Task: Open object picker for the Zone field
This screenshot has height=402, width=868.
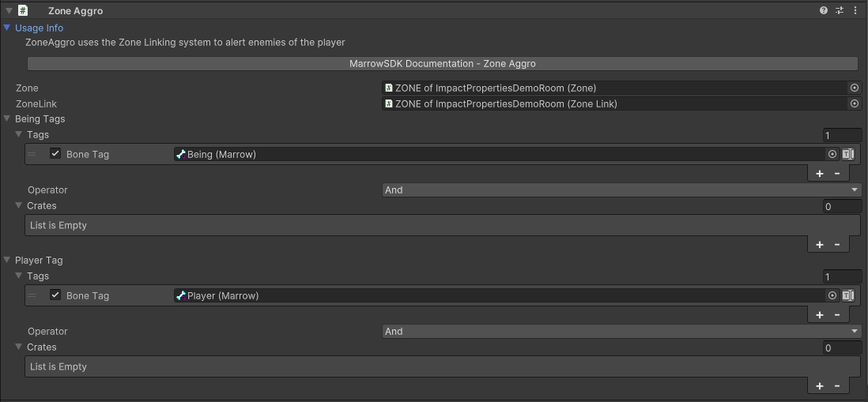Action: click(854, 88)
